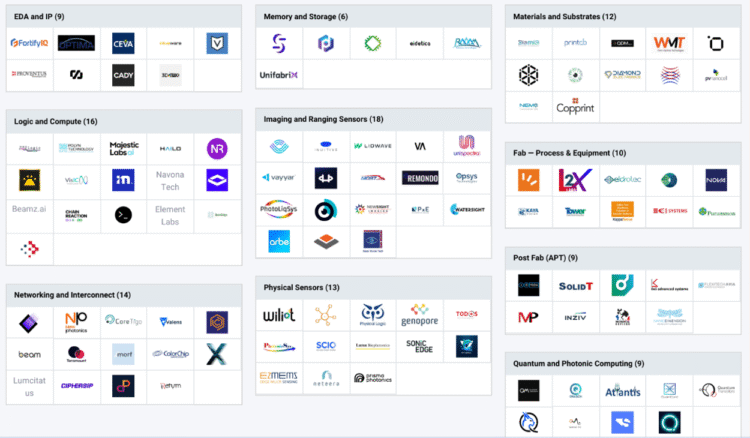Click the UnifabriX logo
This screenshot has width=750, height=438.
tap(279, 75)
